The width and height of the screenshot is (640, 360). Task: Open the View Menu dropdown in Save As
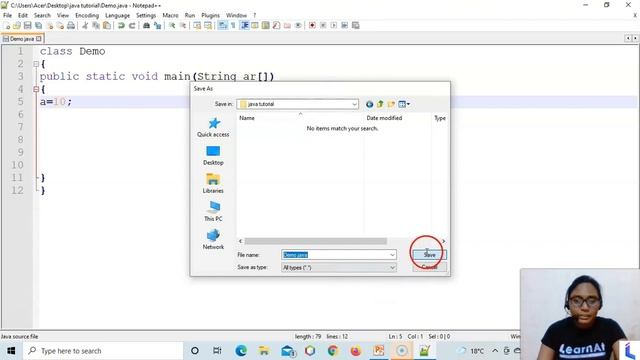(x=404, y=104)
